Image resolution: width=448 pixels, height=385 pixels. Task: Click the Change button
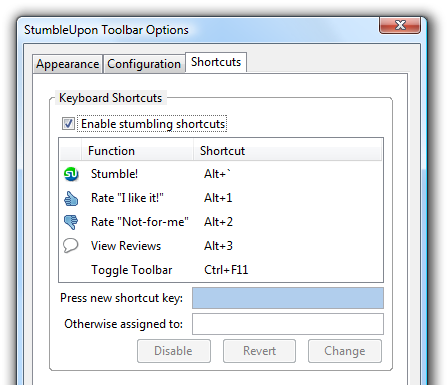click(345, 351)
